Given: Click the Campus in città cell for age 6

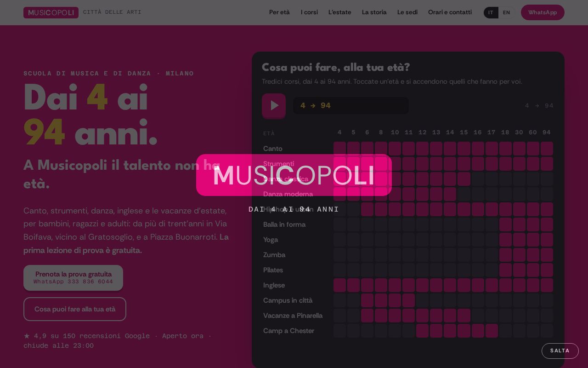Looking at the screenshot, I should click(367, 300).
